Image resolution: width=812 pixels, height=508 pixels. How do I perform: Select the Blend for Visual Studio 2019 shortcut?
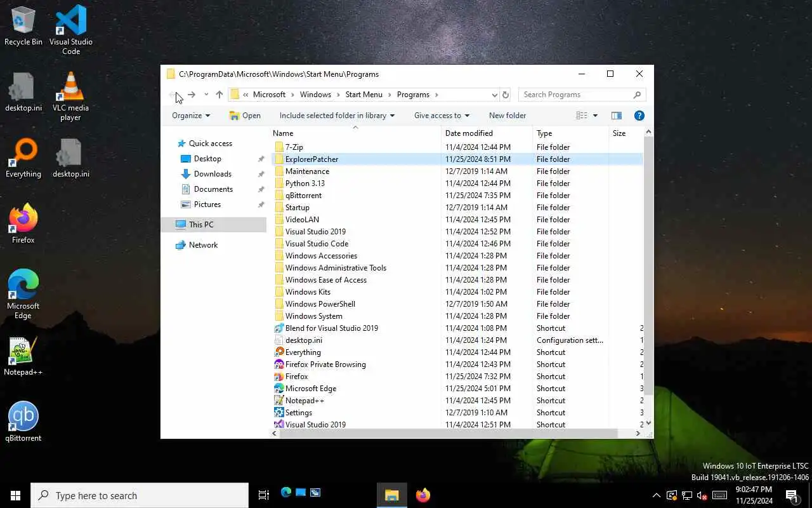coord(331,328)
